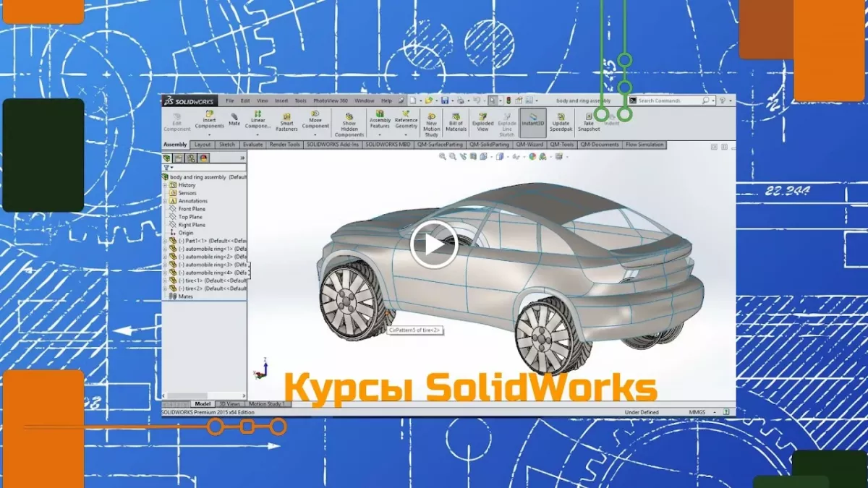Click the Show Hidden Components icon
The image size is (868, 488).
[x=349, y=116]
